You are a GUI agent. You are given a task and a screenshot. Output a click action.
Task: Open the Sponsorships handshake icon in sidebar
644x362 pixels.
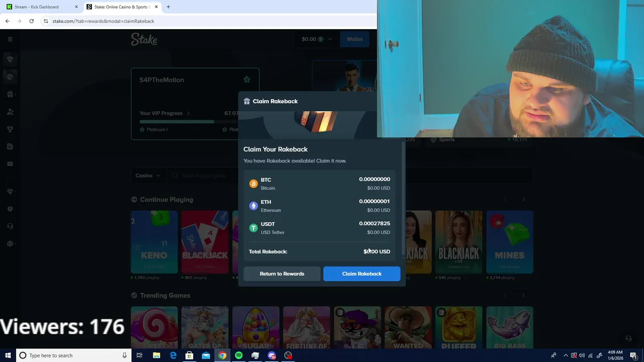point(10,191)
